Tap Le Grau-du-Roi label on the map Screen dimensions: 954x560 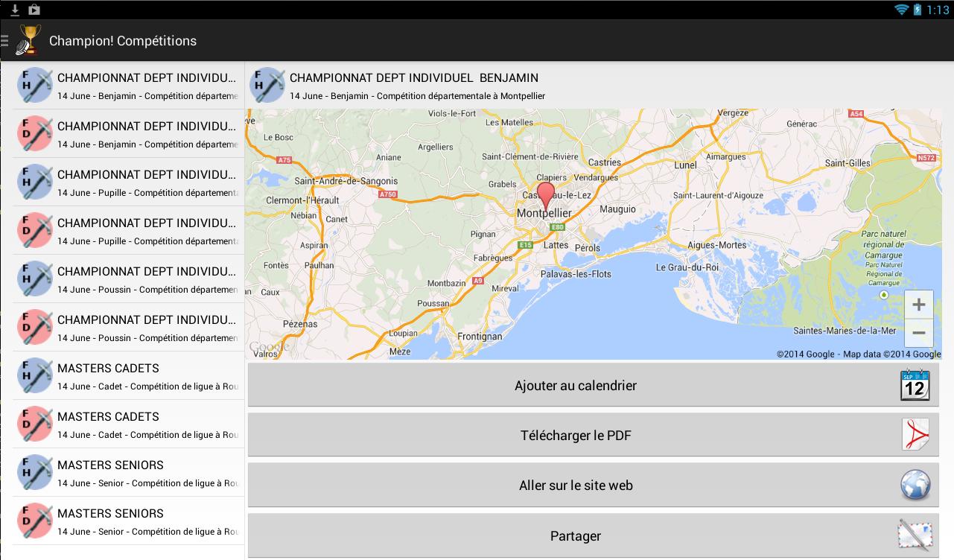(x=687, y=267)
